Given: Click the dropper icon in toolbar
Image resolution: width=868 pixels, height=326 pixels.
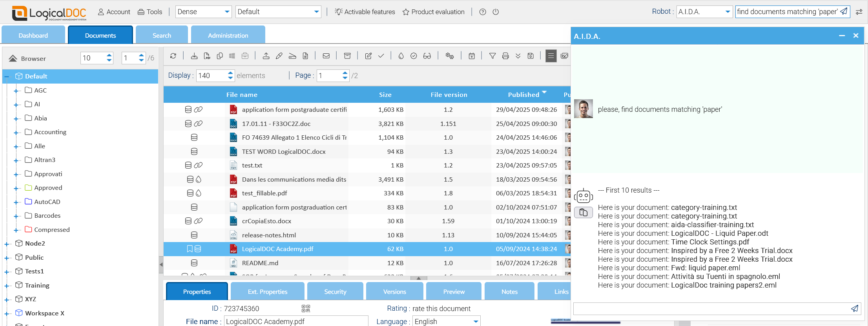Looking at the screenshot, I should pos(279,56).
